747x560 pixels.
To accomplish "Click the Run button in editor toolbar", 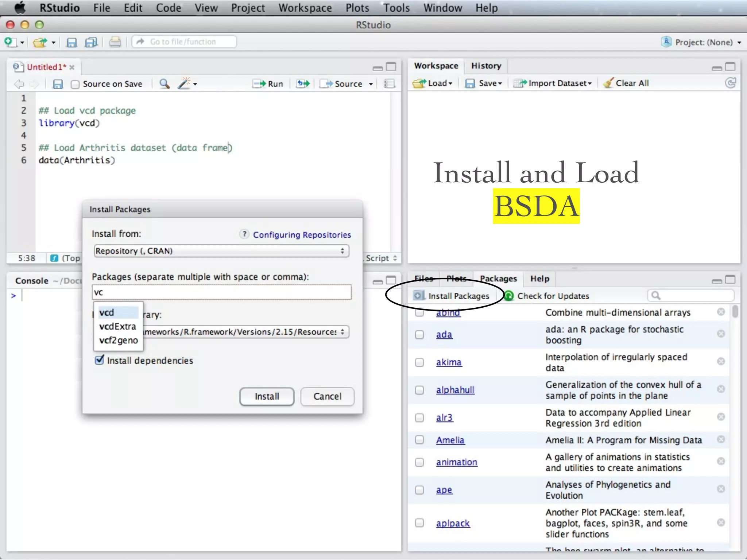I will coord(268,84).
